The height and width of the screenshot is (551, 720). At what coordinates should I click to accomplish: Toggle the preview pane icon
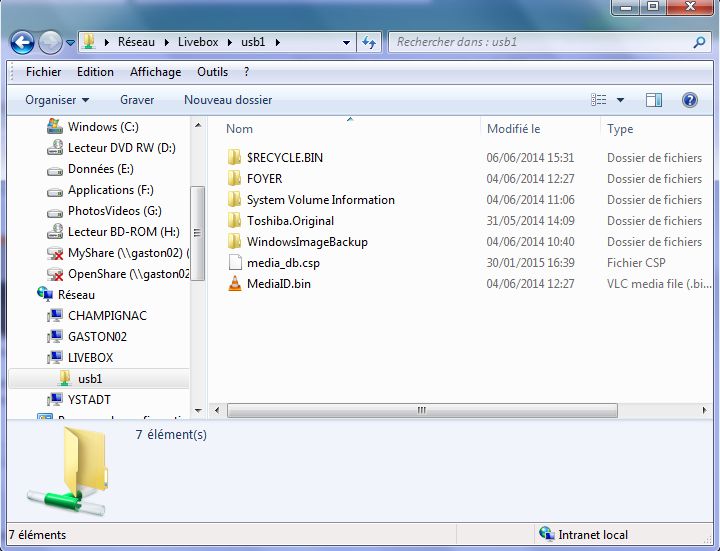[653, 100]
